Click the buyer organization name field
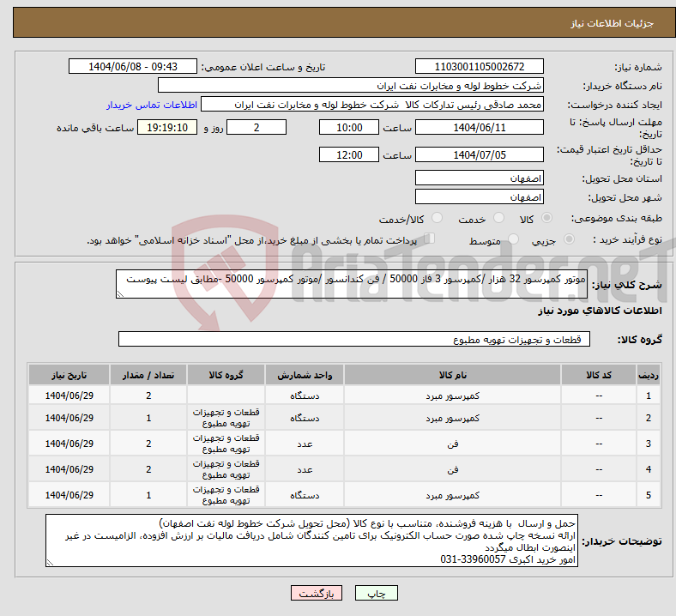This screenshot has width=676, height=616. (351, 85)
